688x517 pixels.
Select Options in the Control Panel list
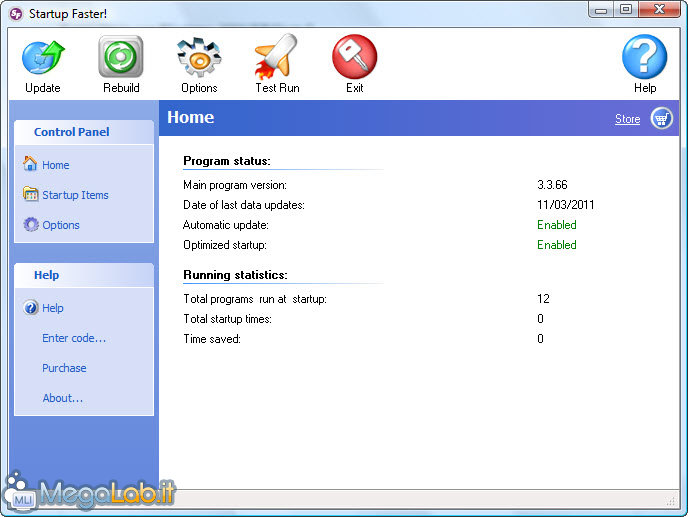[61, 225]
